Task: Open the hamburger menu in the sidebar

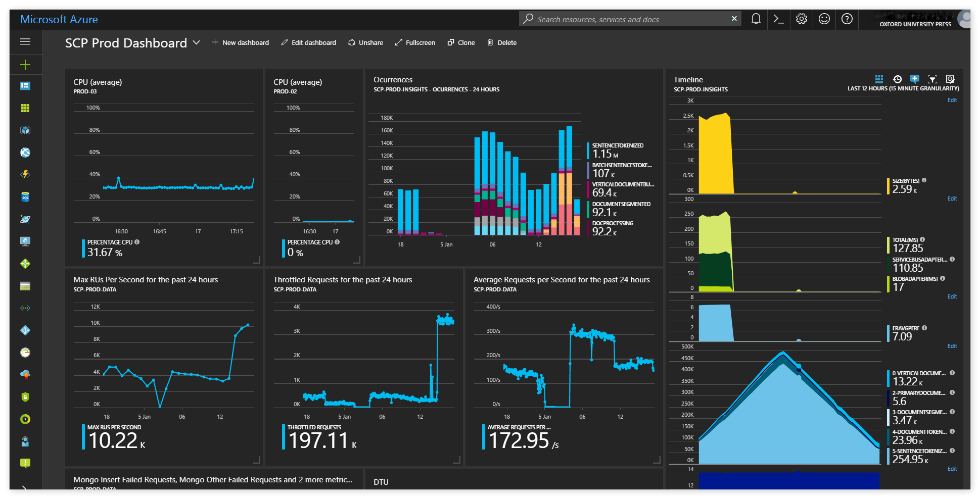Action: click(x=25, y=42)
